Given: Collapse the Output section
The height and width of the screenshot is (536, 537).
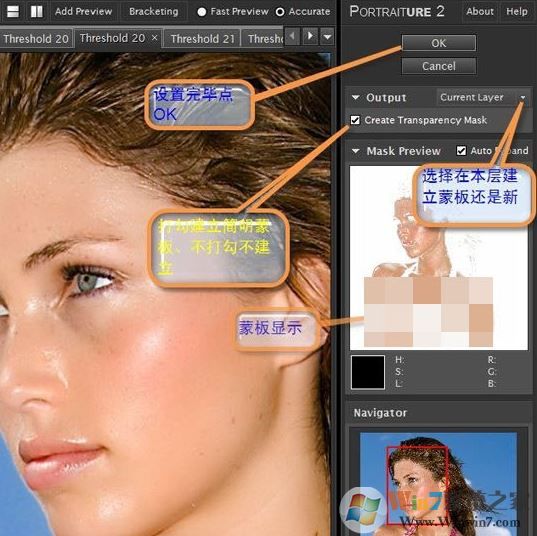Looking at the screenshot, I should click(x=355, y=97).
